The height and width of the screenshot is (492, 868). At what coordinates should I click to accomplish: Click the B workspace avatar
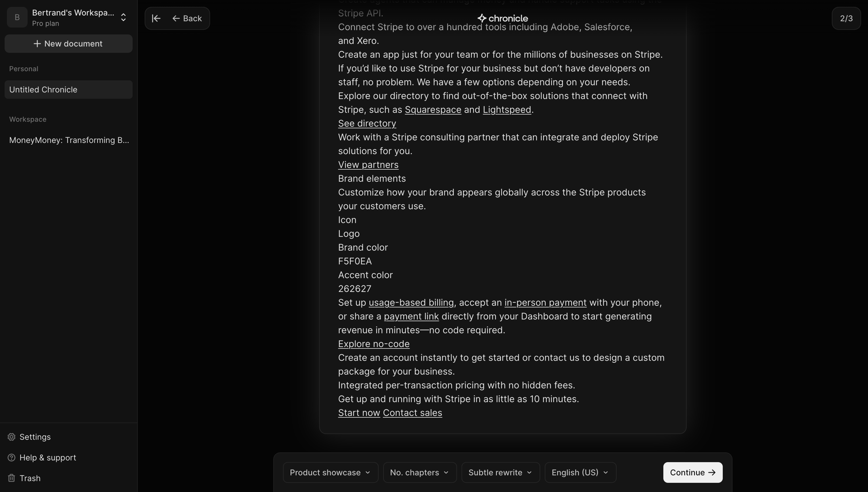coord(17,17)
